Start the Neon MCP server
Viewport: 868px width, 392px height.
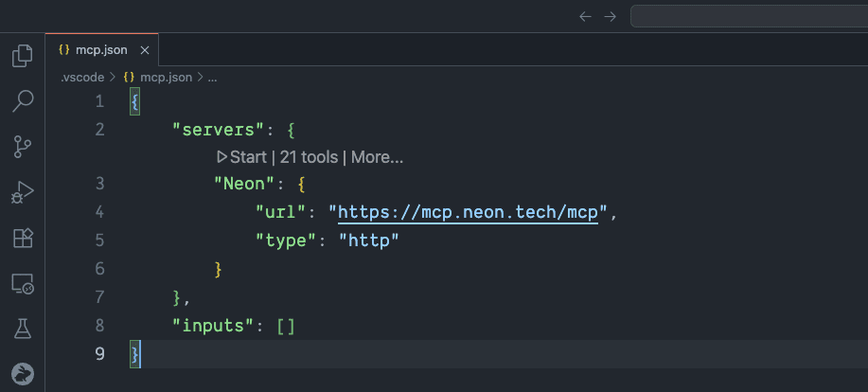tap(241, 157)
